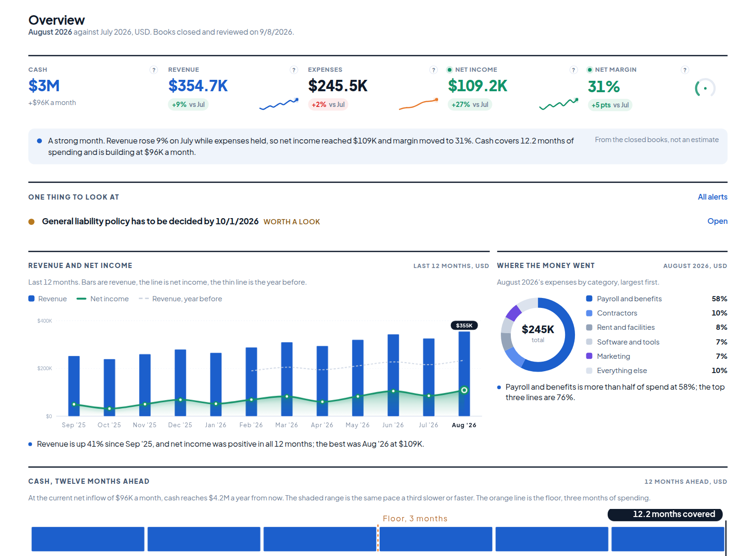Click the General liability policy alert title

[150, 221]
